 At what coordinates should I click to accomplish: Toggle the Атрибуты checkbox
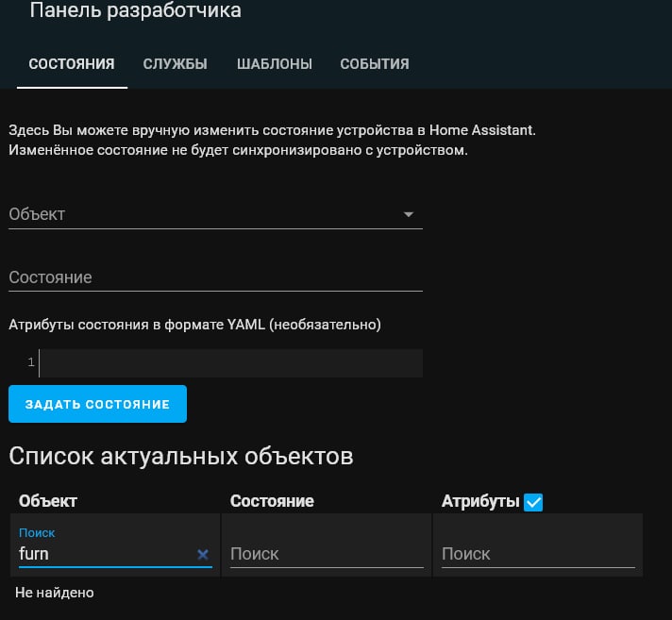[x=533, y=502]
